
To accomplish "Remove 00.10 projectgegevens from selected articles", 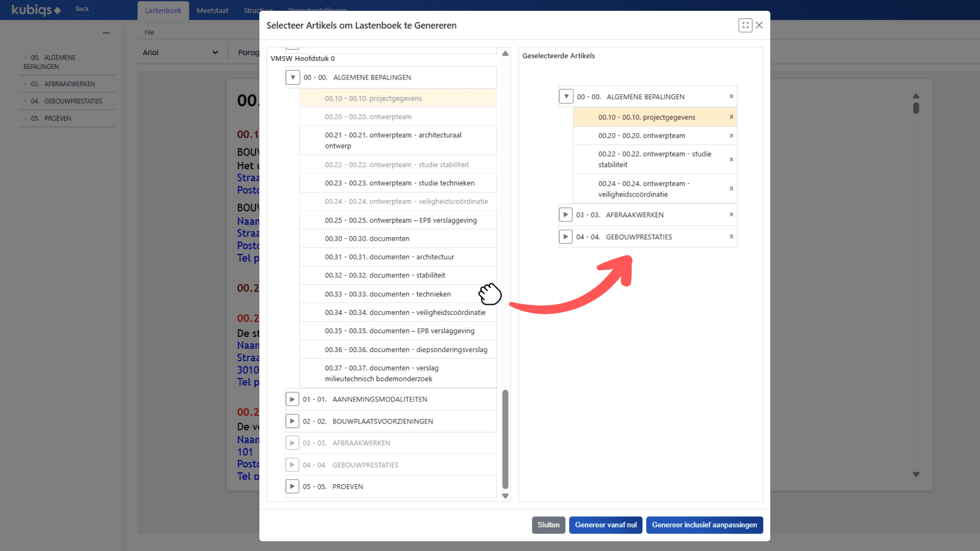I will pyautogui.click(x=731, y=117).
